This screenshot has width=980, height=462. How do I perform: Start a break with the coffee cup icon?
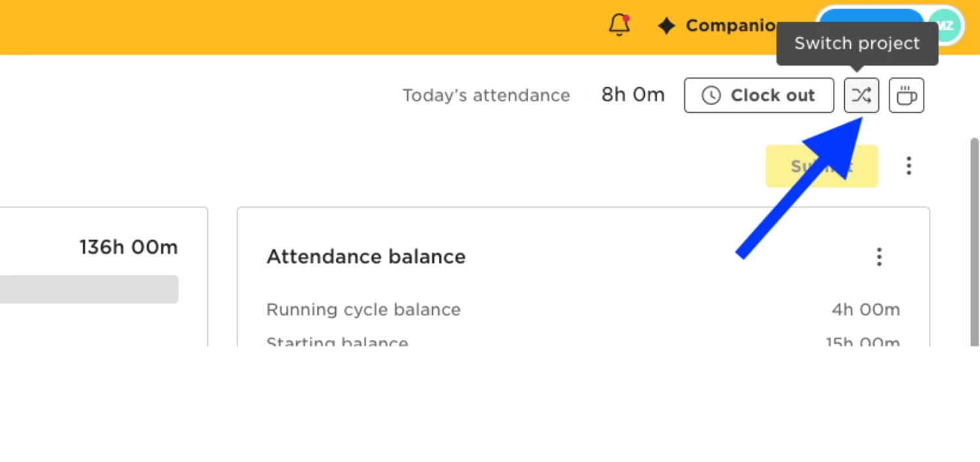(907, 95)
